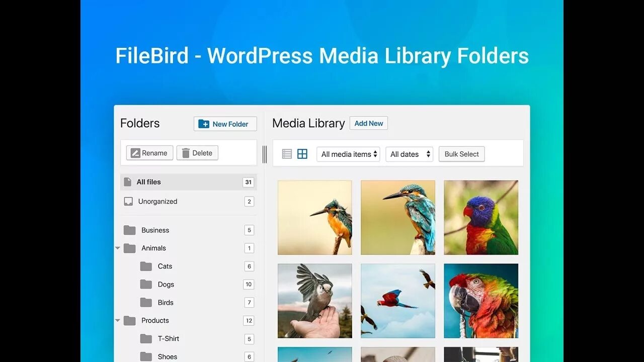Switch to grid view icon

302,154
